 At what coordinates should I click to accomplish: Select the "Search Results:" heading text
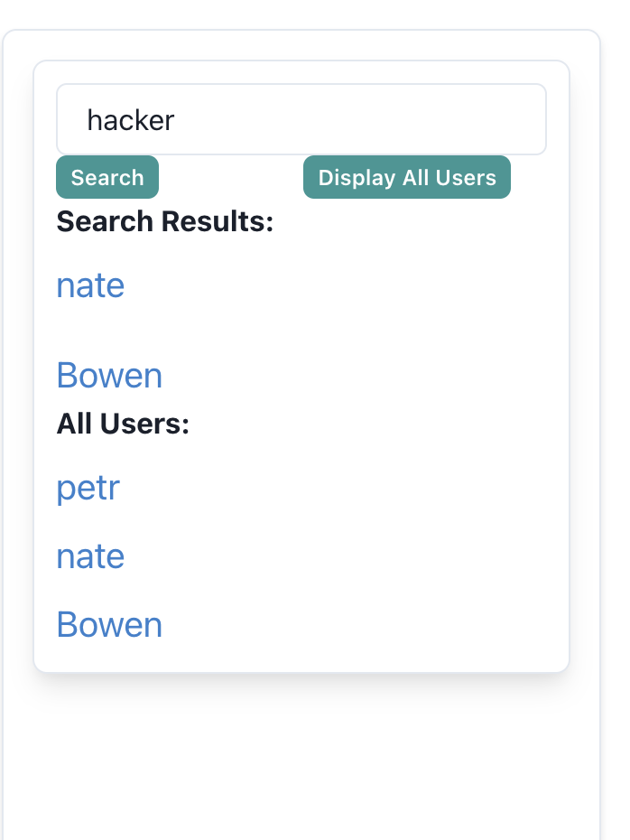[165, 221]
